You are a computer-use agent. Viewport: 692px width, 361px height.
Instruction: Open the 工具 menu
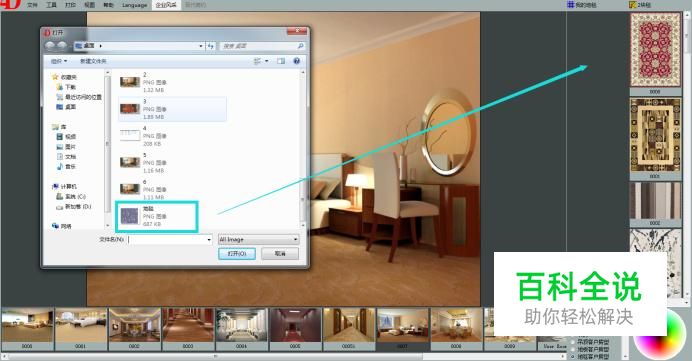[x=51, y=5]
